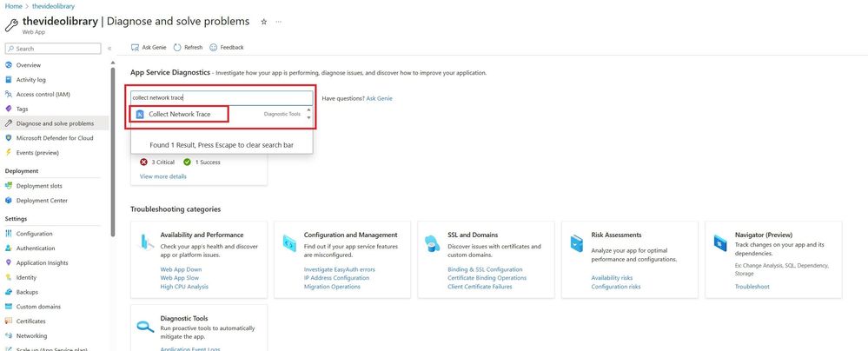Click the Access control (IAM) icon
Screen dimensions: 868x351
pyautogui.click(x=9, y=94)
